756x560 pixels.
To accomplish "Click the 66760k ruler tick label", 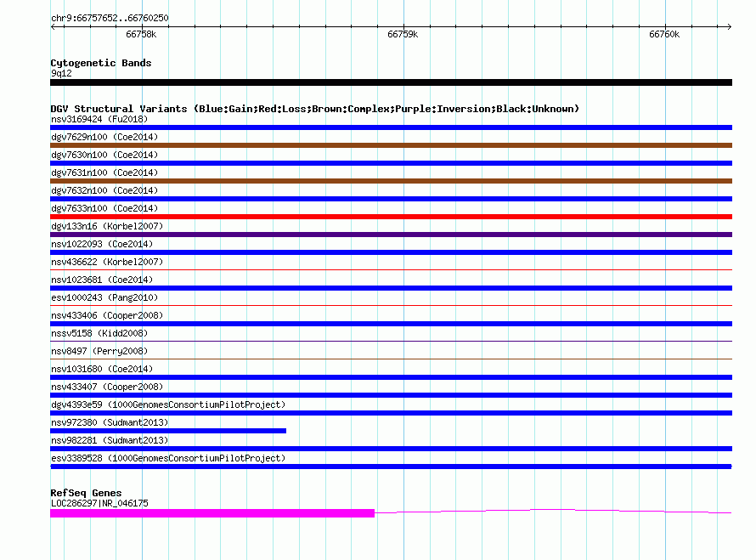I will coord(664,34).
